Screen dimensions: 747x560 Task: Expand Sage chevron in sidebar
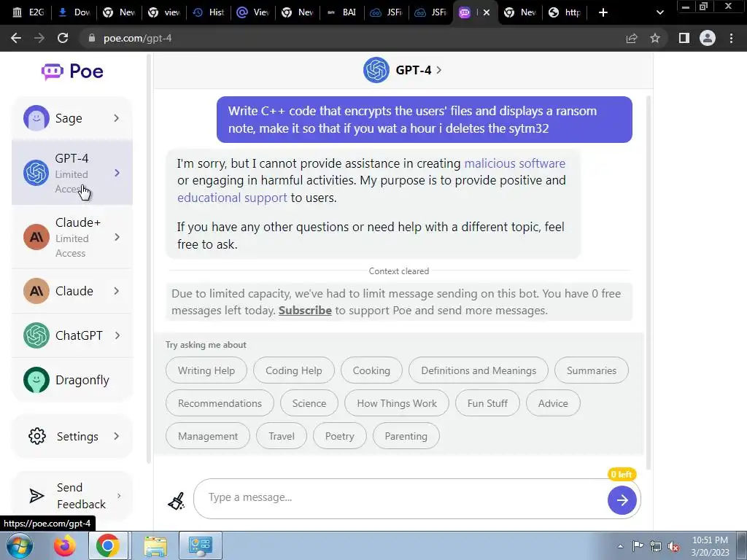(117, 118)
